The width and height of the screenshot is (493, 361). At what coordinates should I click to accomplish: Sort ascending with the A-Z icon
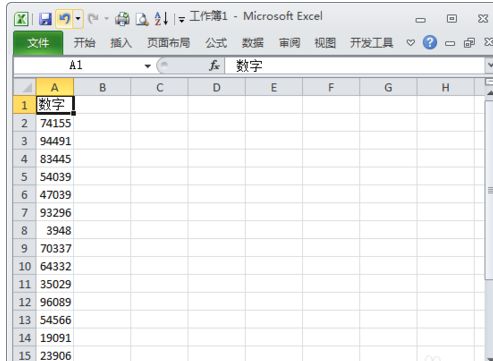(x=161, y=19)
